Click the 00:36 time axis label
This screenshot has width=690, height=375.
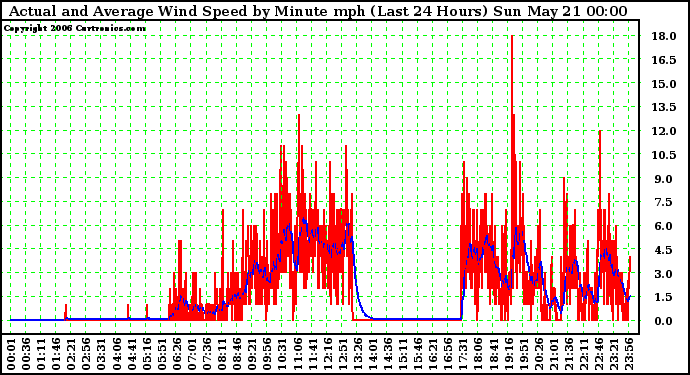coord(26,354)
